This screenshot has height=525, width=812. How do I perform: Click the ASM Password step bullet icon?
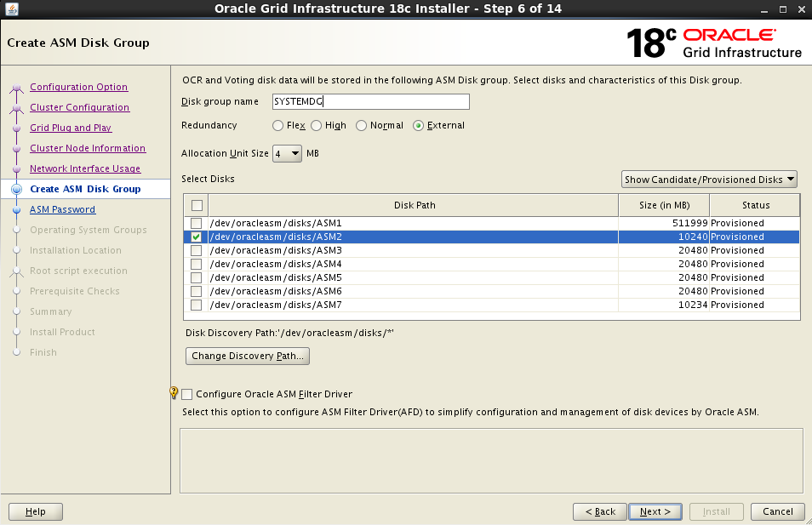coord(16,209)
